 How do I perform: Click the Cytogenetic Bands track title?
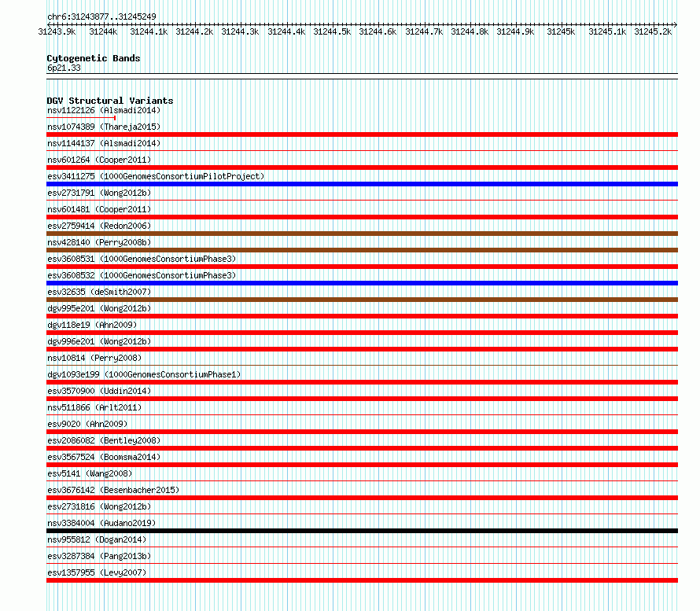point(94,58)
